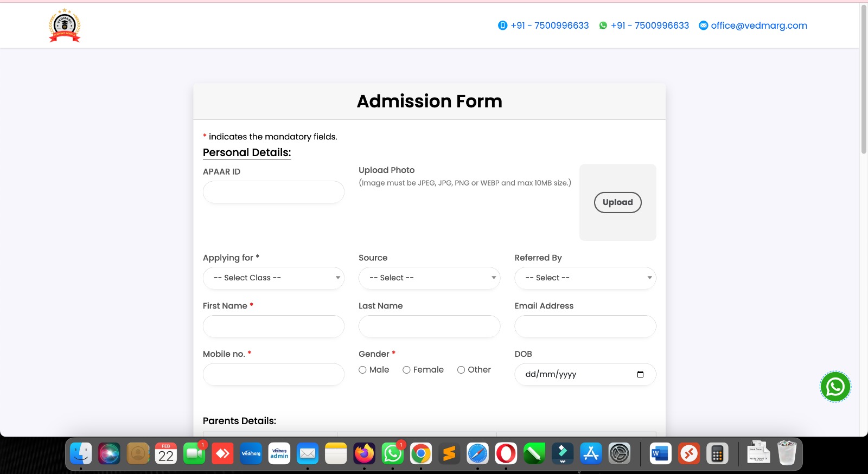The width and height of the screenshot is (868, 474).
Task: Open Sublime Text from the dock
Action: coord(449,453)
